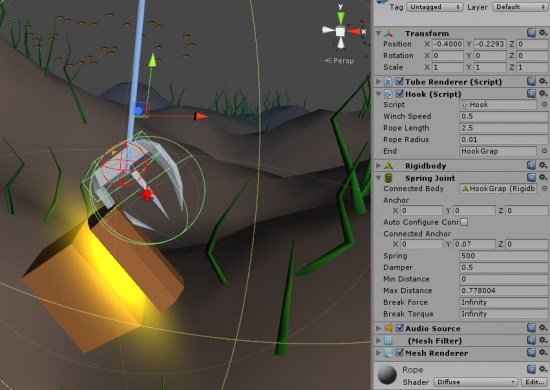Open Rope material gear settings menu
Viewport: 550px width, 390px height.
tap(543, 369)
